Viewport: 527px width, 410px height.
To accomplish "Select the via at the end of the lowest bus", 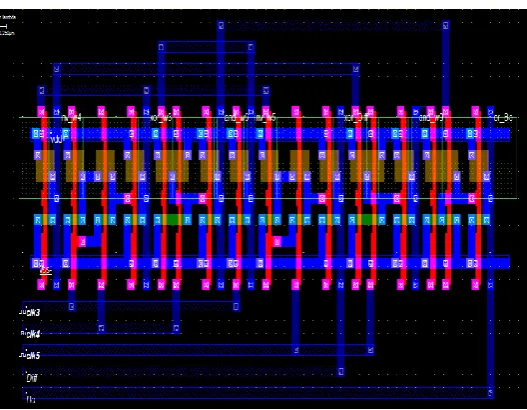I will [490, 393].
